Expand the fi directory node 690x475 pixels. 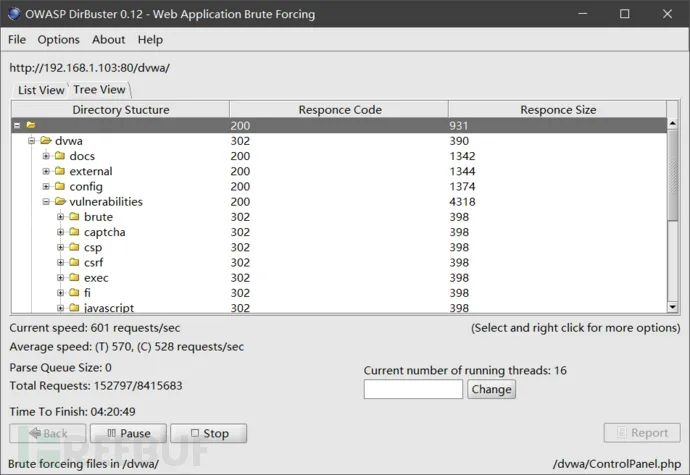click(60, 293)
